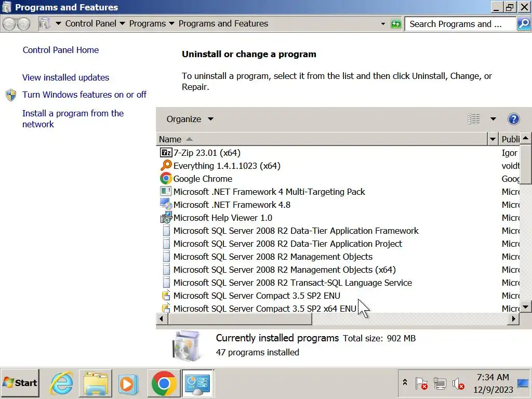This screenshot has width=532, height=399.
Task: Expand the root breadcrumb dropdown arrow
Action: (58, 24)
